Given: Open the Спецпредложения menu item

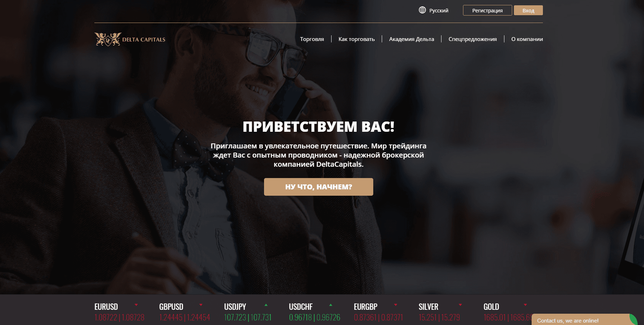Looking at the screenshot, I should 473,39.
